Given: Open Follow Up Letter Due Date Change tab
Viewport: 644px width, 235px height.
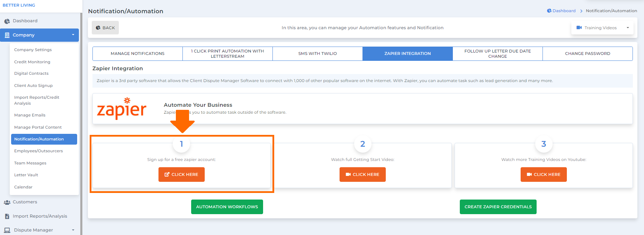Looking at the screenshot, I should (x=498, y=54).
